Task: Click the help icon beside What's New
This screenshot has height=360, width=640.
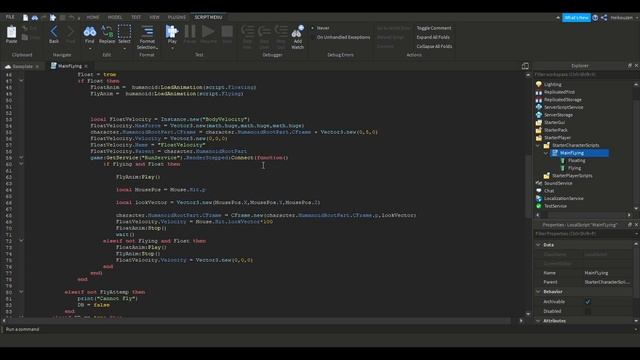Action: 595,18
